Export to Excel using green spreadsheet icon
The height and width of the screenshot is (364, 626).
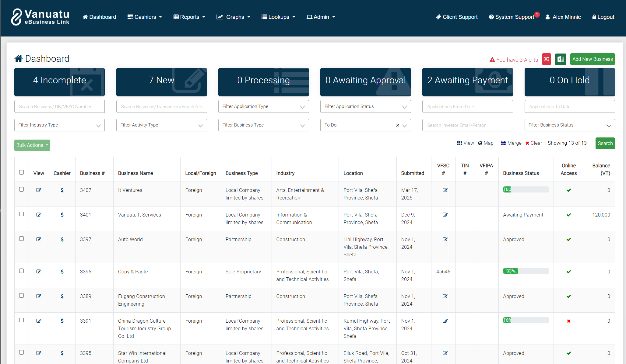pos(561,59)
